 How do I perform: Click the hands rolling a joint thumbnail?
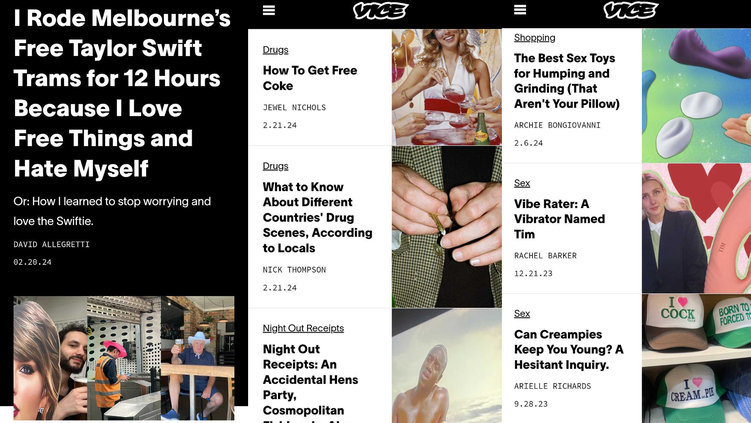pos(446,227)
